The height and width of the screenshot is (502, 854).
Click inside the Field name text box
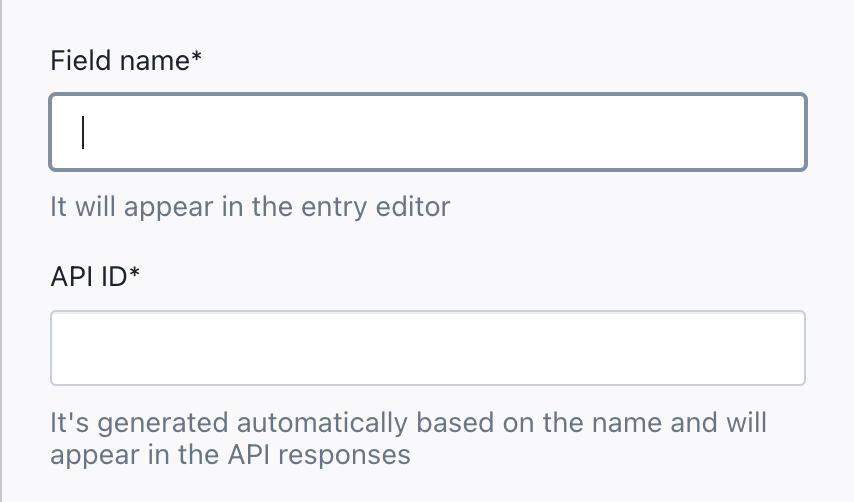(428, 132)
